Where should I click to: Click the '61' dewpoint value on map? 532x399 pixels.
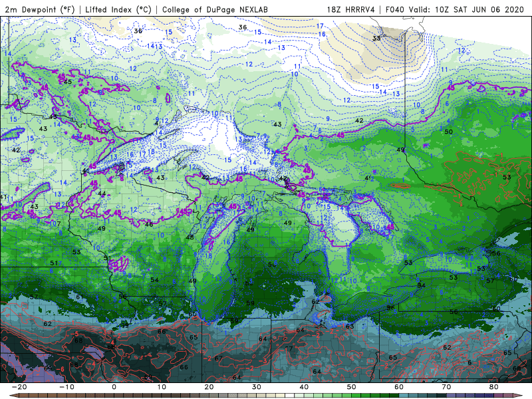79,297
